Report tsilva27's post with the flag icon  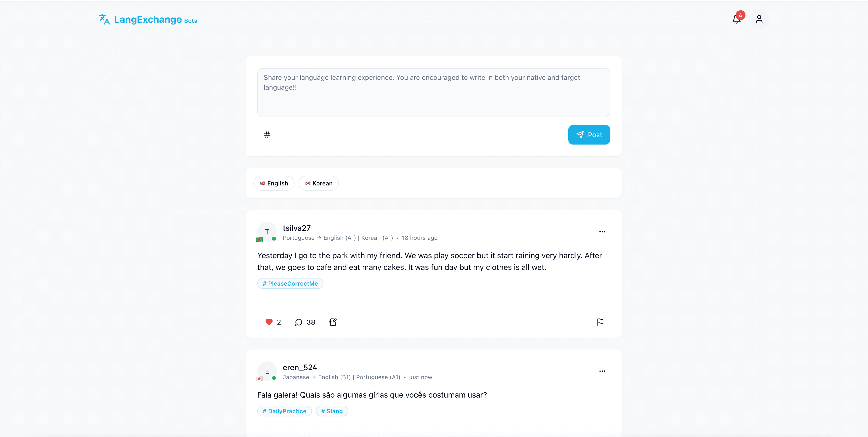[x=600, y=322]
